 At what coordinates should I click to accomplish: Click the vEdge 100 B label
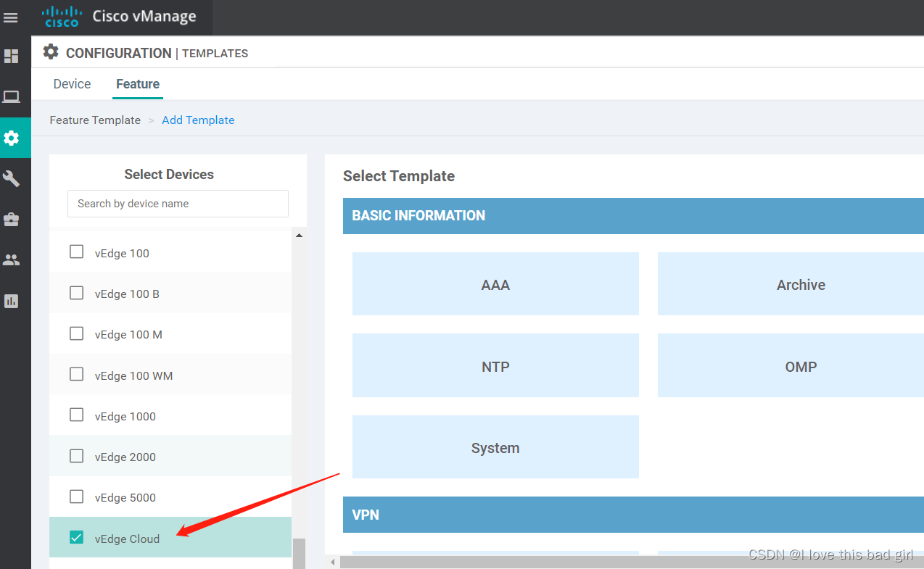pos(127,294)
